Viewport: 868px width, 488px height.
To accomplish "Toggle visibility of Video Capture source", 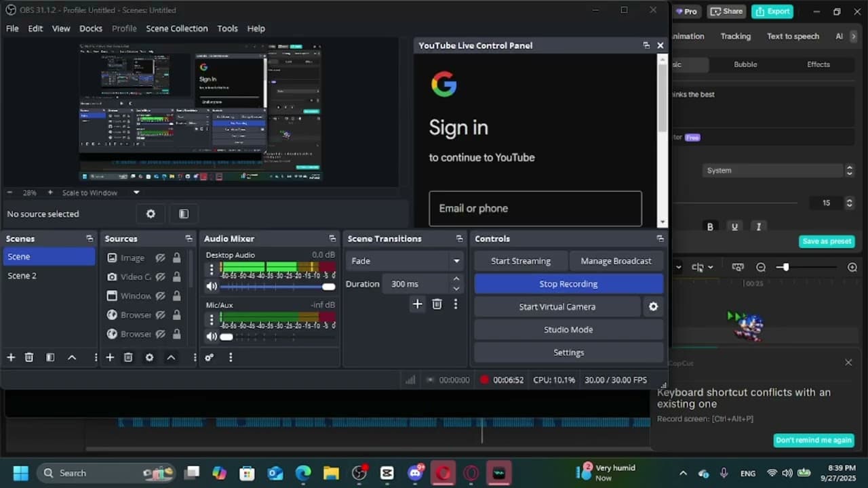I will [x=160, y=277].
